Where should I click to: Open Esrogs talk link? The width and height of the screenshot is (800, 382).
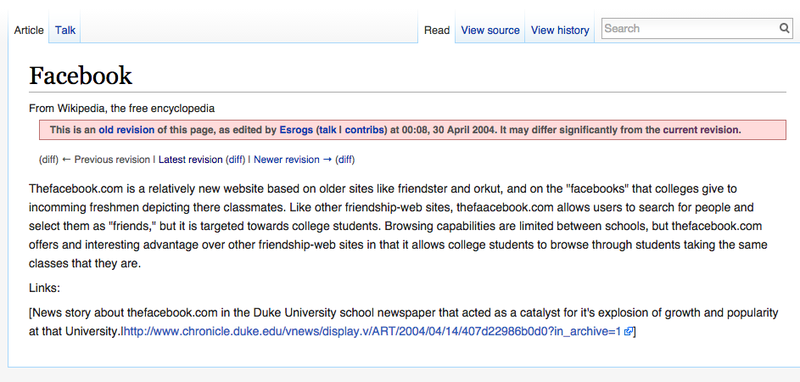click(328, 130)
